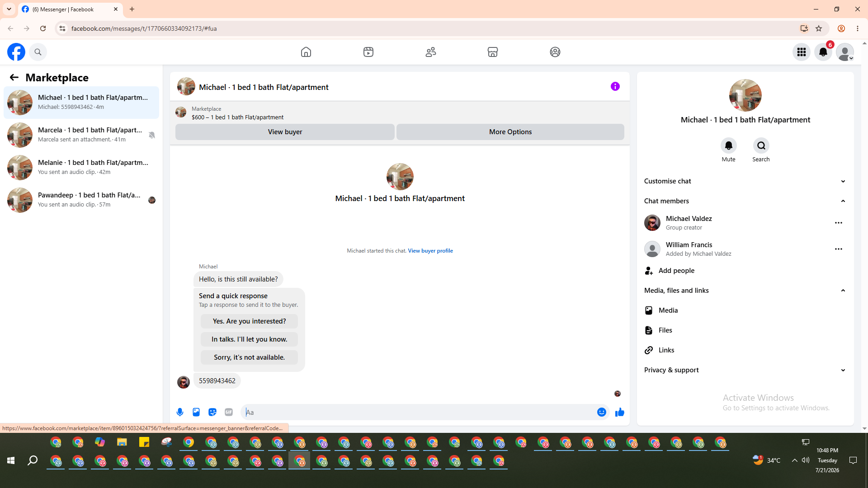Toggle conversation information panel
The width and height of the screenshot is (868, 488).
615,86
